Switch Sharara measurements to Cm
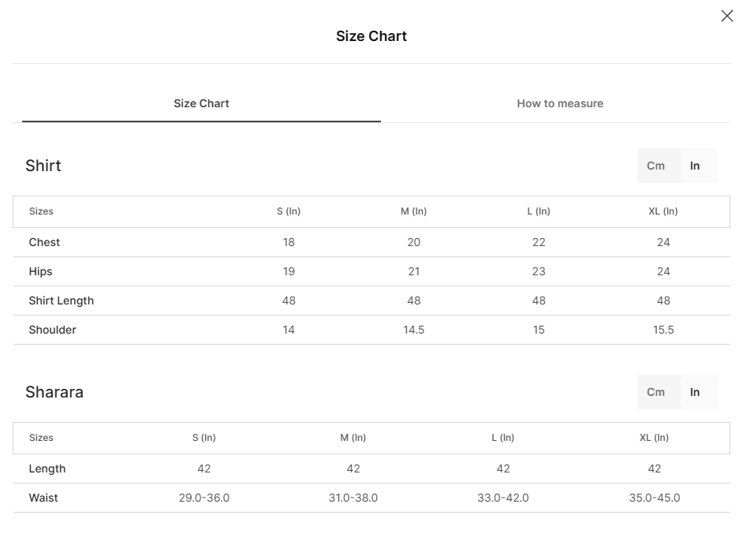The width and height of the screenshot is (743, 560). pyautogui.click(x=655, y=392)
